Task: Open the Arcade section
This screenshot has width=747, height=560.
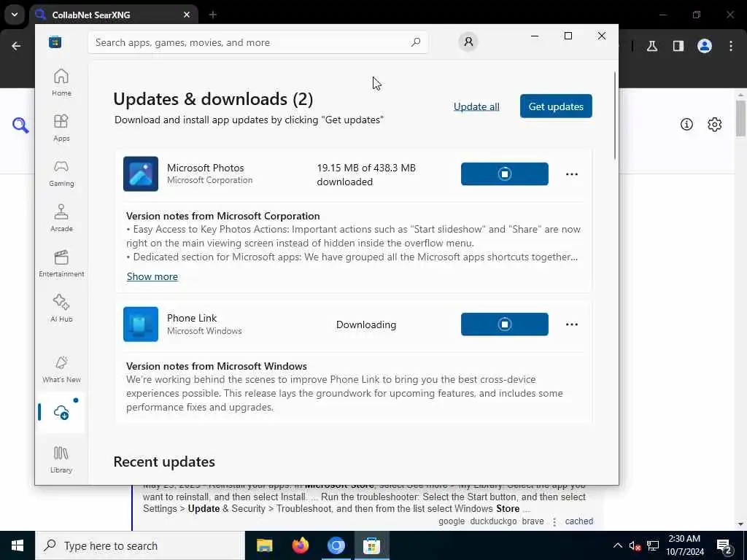Action: click(61, 218)
